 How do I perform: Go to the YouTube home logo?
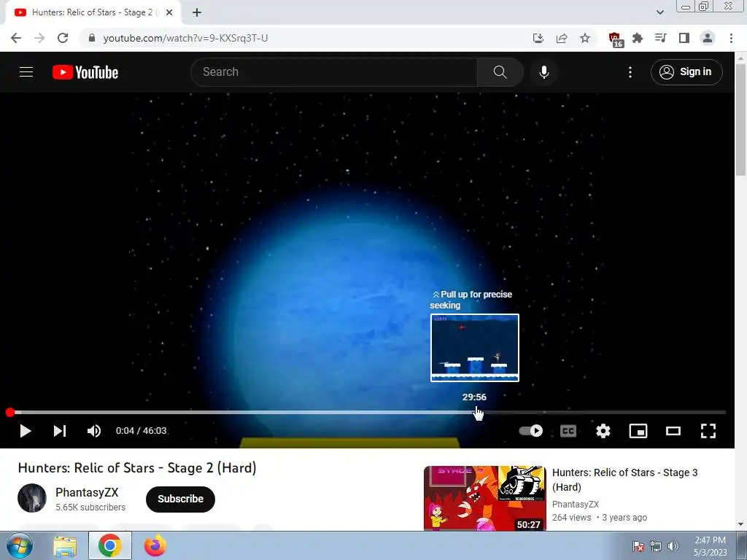pyautogui.click(x=85, y=72)
